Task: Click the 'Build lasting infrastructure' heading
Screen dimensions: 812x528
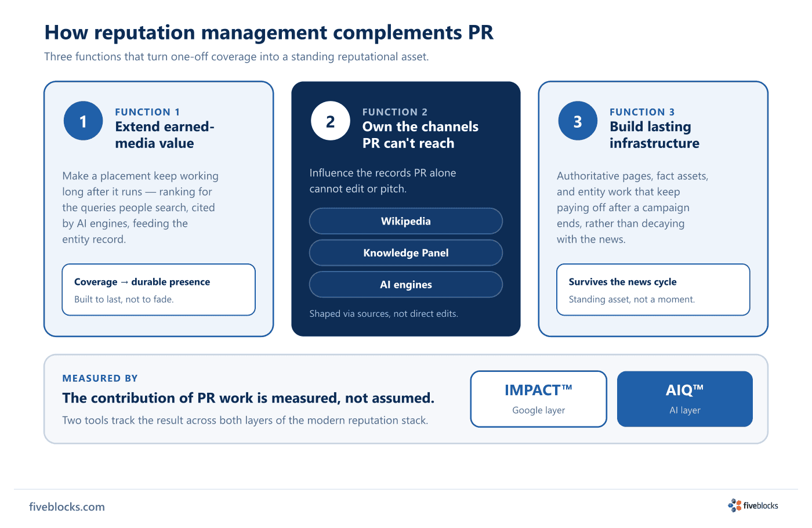Action: point(654,135)
